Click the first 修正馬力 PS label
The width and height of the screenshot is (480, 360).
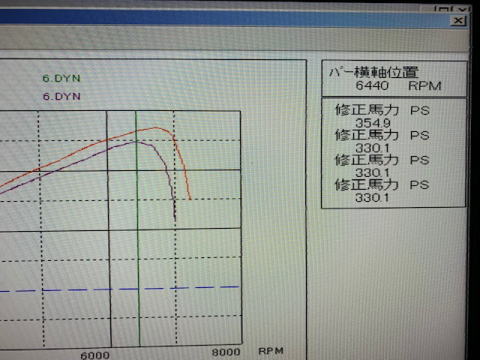tap(382, 110)
